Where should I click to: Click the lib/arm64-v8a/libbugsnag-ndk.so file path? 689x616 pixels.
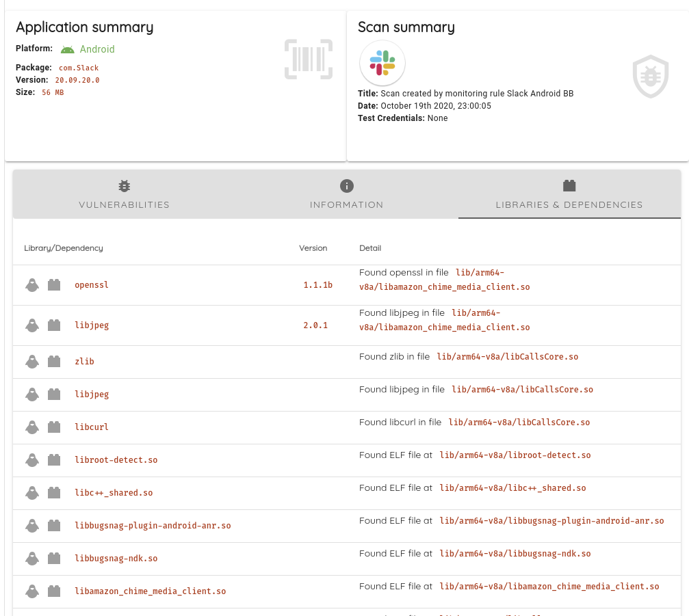tap(515, 554)
